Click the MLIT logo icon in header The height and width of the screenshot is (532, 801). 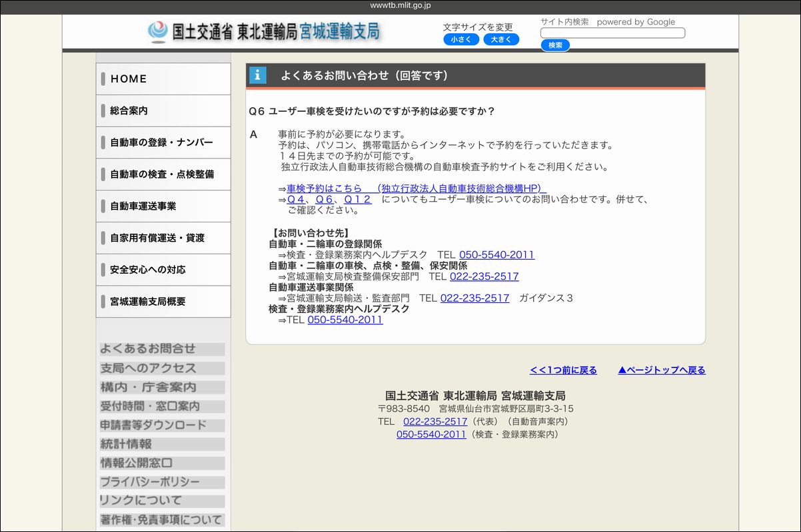[158, 31]
